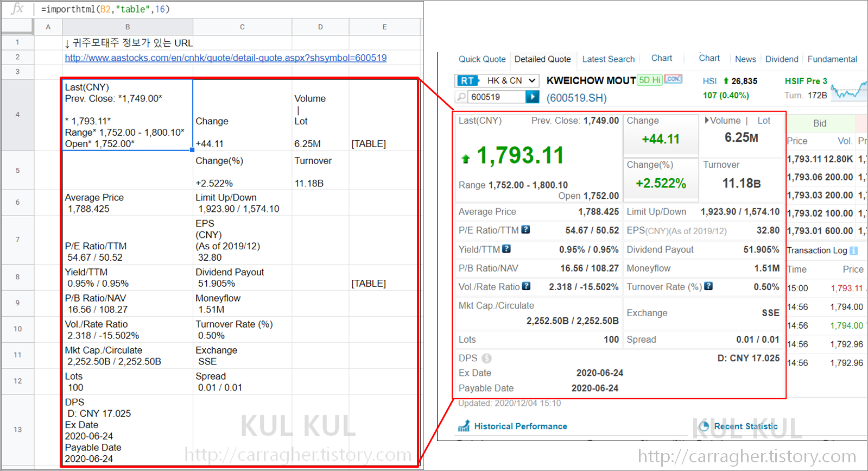Image resolution: width=868 pixels, height=471 pixels.
Task: Click the Recent Statistic pie icon
Action: point(704,426)
